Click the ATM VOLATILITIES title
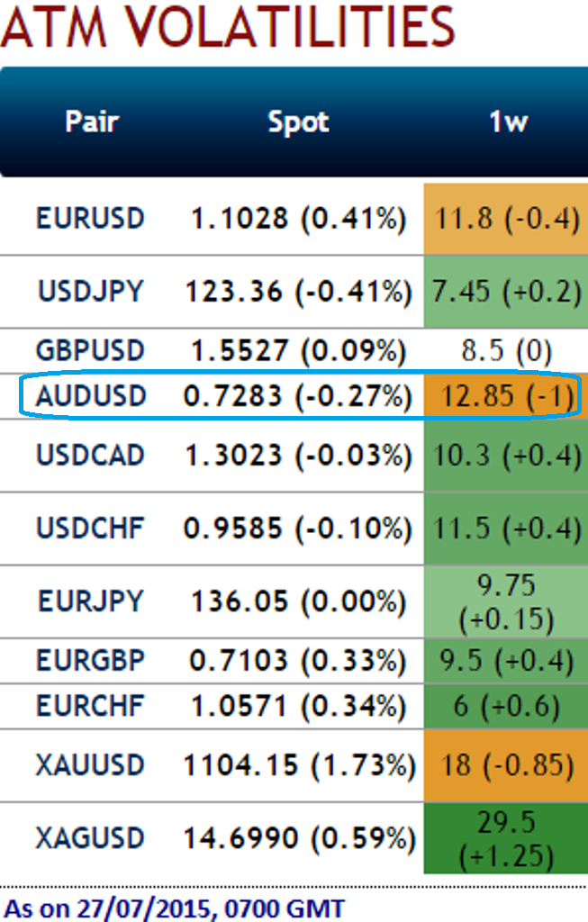The image size is (588, 922). coord(229,27)
